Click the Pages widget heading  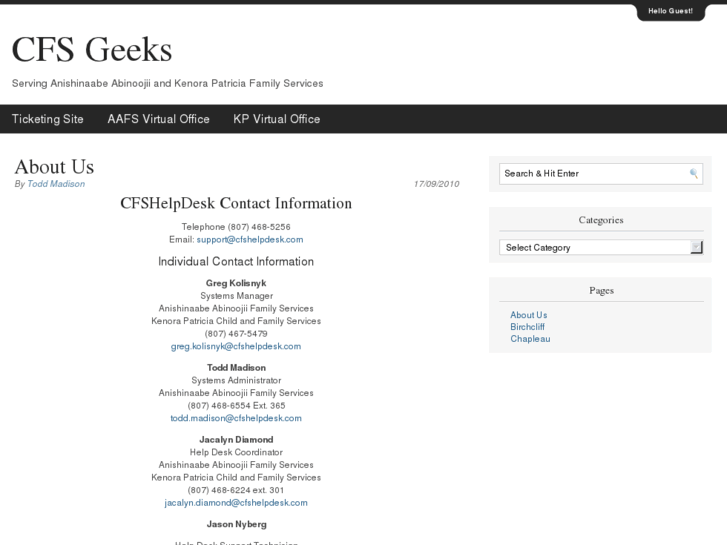[x=601, y=291]
